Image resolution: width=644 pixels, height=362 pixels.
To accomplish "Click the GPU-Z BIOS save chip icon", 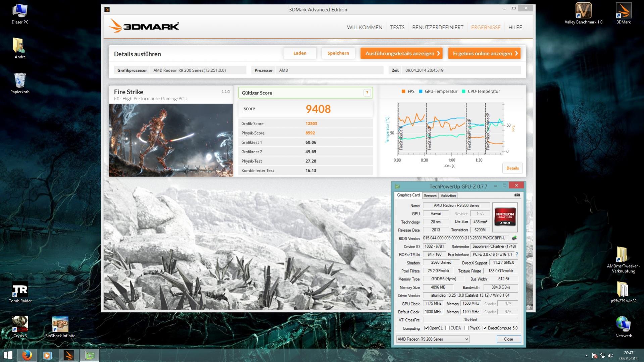I will pyautogui.click(x=514, y=238).
